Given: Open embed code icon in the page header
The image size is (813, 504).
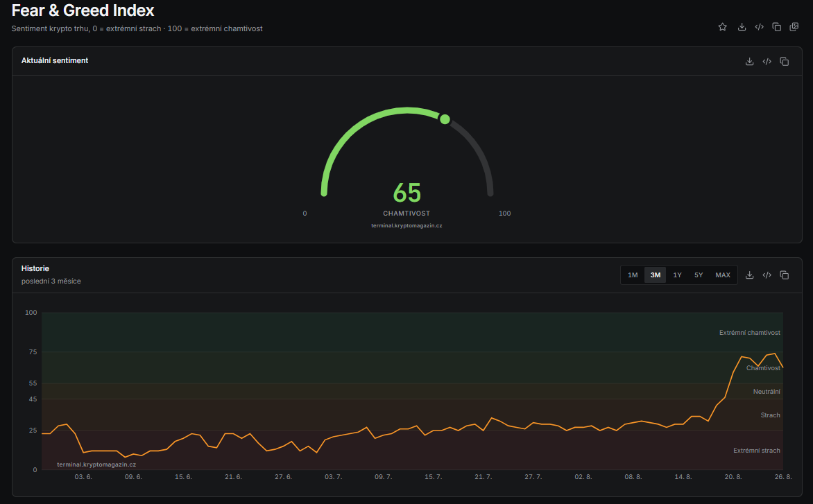Looking at the screenshot, I should pos(759,27).
